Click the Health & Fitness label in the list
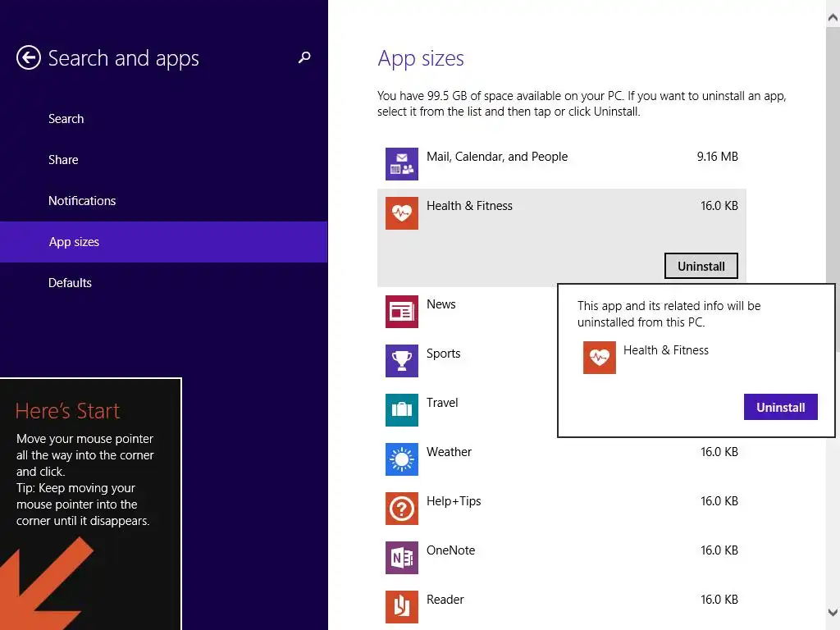 tap(469, 206)
